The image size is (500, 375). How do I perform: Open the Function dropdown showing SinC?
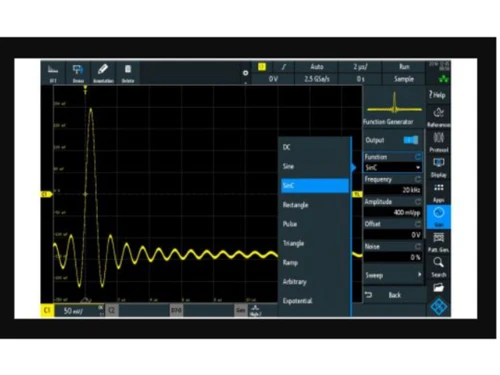point(393,167)
